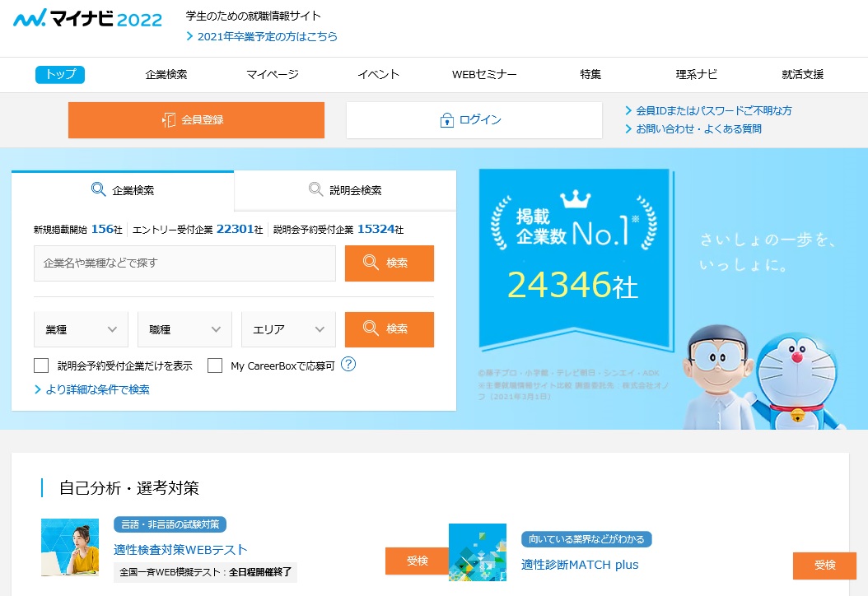
Task: Click 適性検査対策WEBテスト woman thumbnail
Action: pyautogui.click(x=70, y=547)
